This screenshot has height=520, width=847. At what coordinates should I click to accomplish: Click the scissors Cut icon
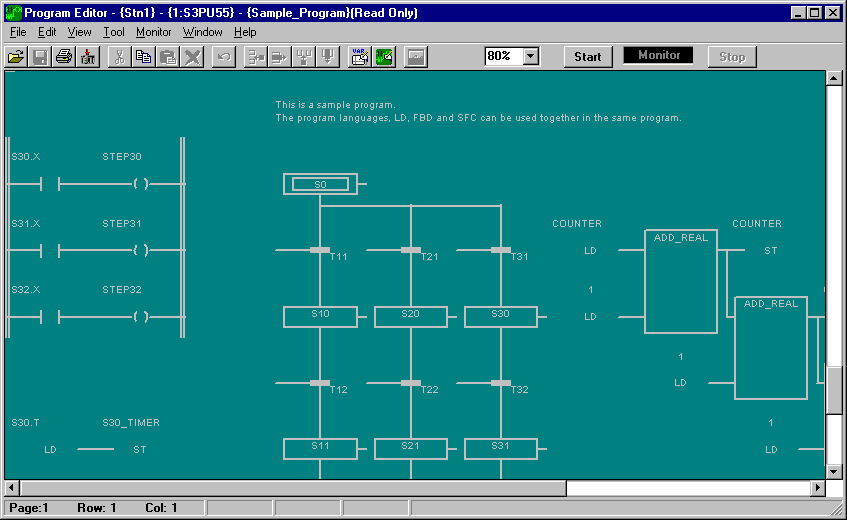coord(119,57)
